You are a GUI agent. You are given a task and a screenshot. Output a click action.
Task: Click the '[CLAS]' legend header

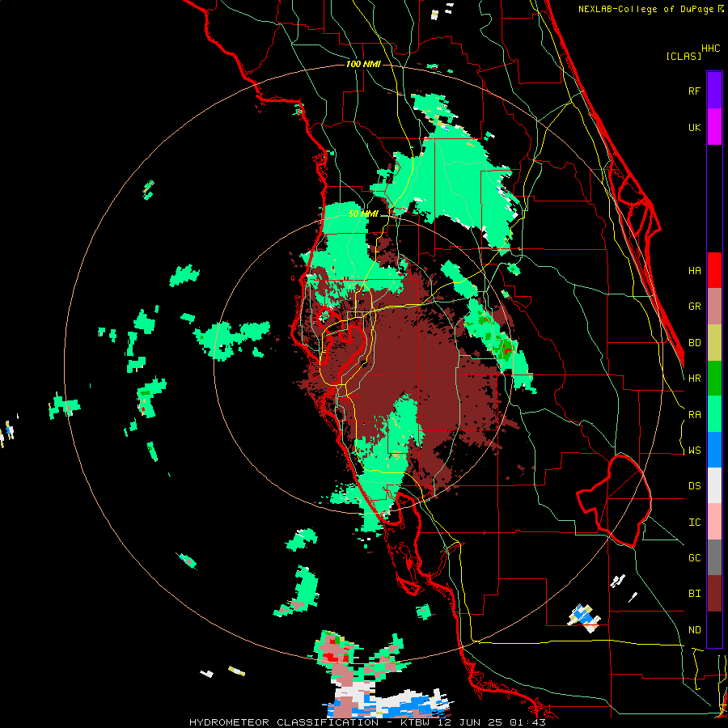684,56
